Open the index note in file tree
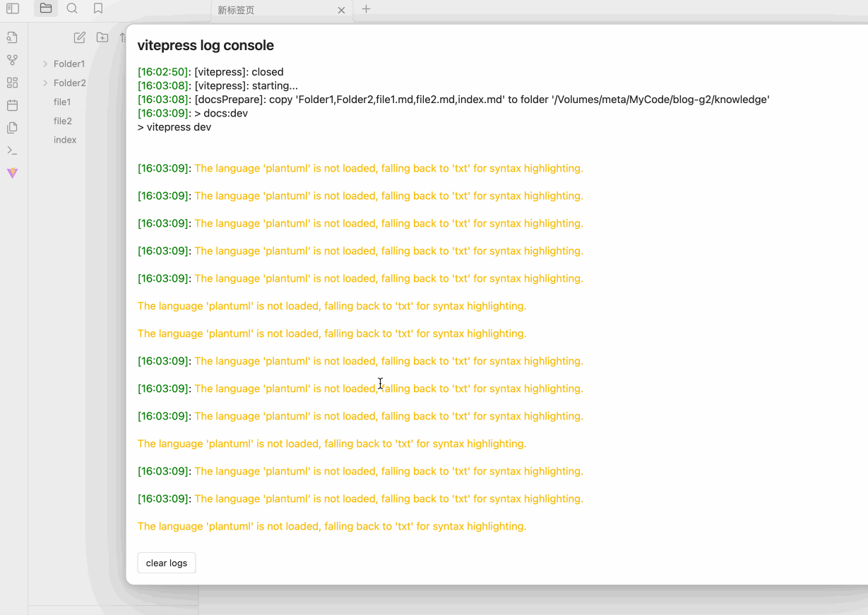The height and width of the screenshot is (615, 868). click(x=65, y=140)
